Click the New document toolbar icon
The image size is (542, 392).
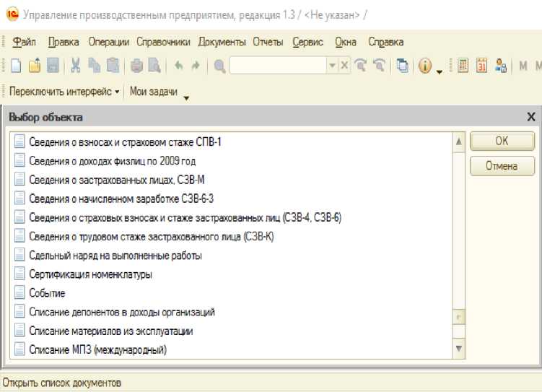click(x=16, y=66)
